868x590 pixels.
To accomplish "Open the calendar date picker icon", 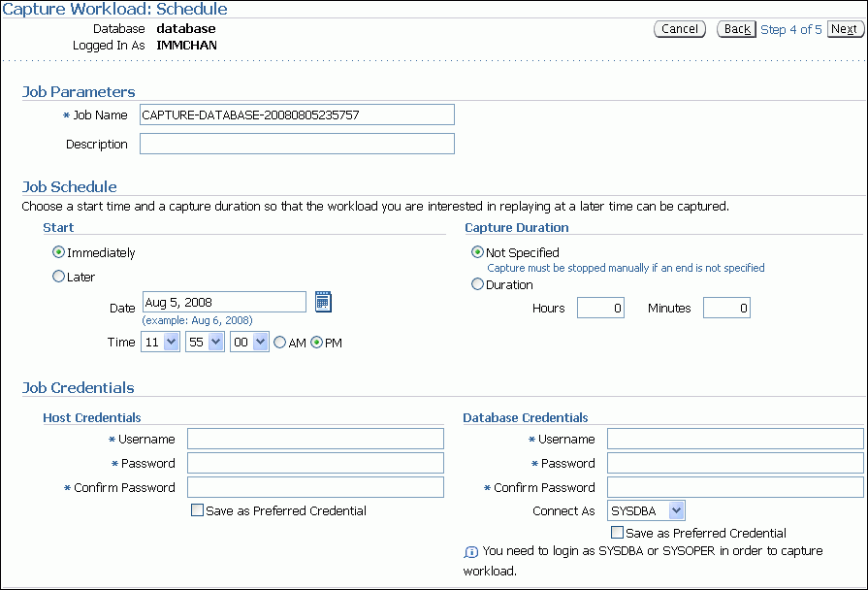I will [x=323, y=302].
